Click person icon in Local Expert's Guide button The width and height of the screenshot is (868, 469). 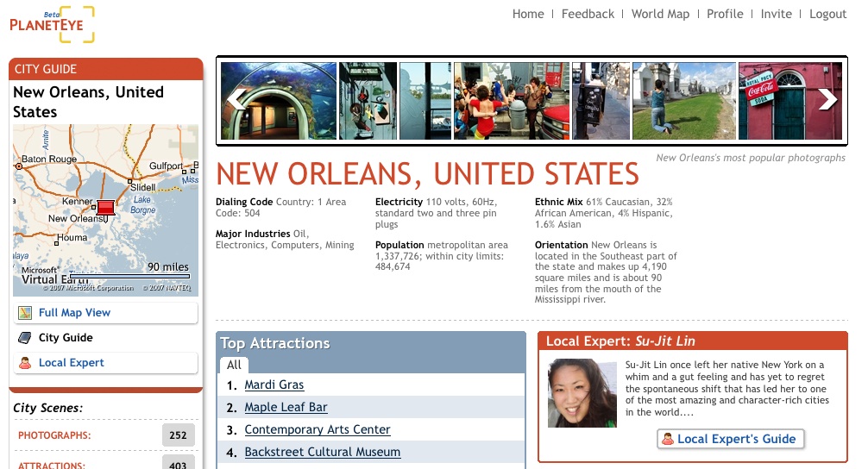click(668, 439)
